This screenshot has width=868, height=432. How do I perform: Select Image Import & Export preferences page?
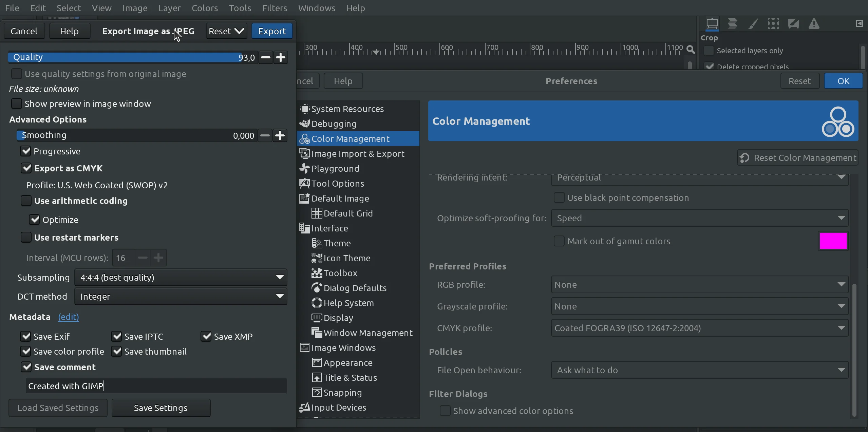click(x=358, y=154)
